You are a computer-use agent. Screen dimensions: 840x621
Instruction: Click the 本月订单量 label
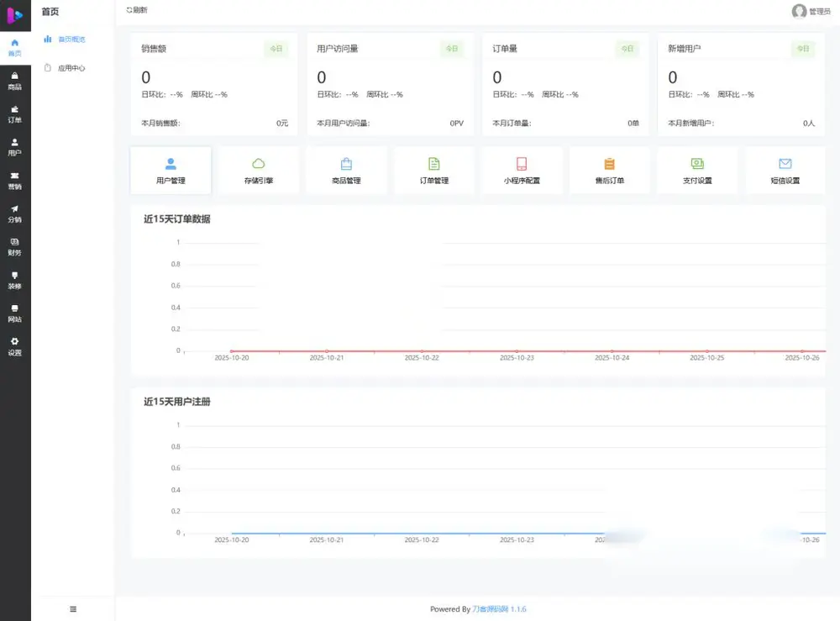coord(512,124)
